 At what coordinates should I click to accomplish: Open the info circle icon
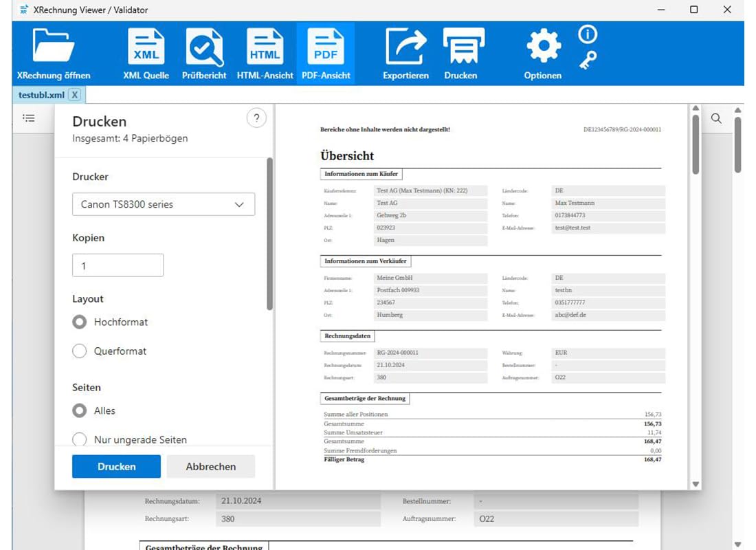pyautogui.click(x=588, y=34)
